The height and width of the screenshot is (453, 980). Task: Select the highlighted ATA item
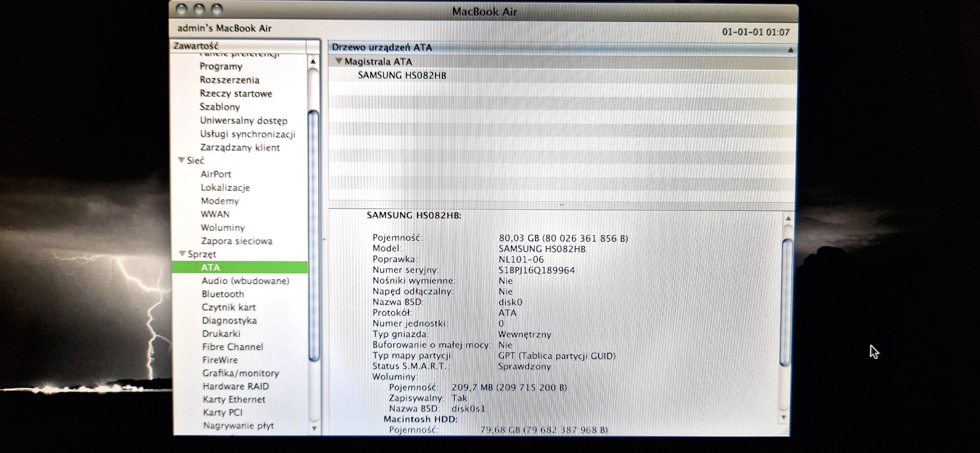coord(240,268)
